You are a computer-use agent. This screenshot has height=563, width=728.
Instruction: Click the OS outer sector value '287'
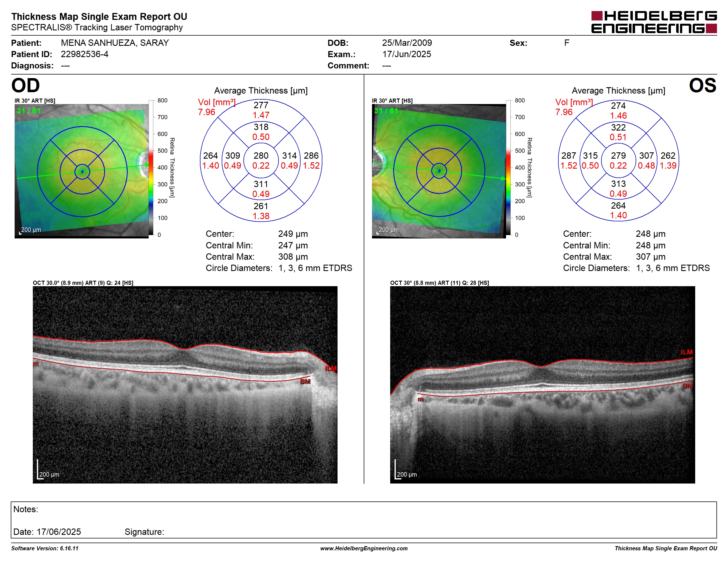pos(569,156)
